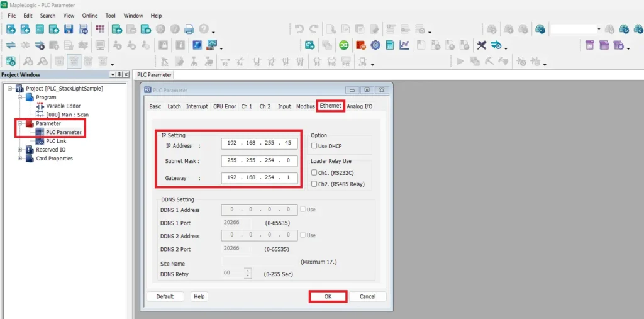The width and height of the screenshot is (644, 319).
Task: Click the teal gear grid icon in third toolbar row
Action: [11, 61]
